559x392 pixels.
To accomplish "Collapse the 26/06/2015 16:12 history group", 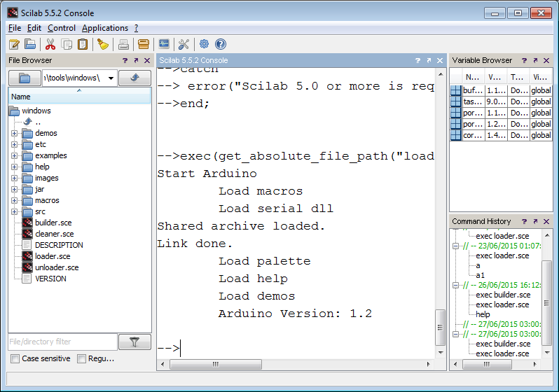I will click(x=455, y=285).
